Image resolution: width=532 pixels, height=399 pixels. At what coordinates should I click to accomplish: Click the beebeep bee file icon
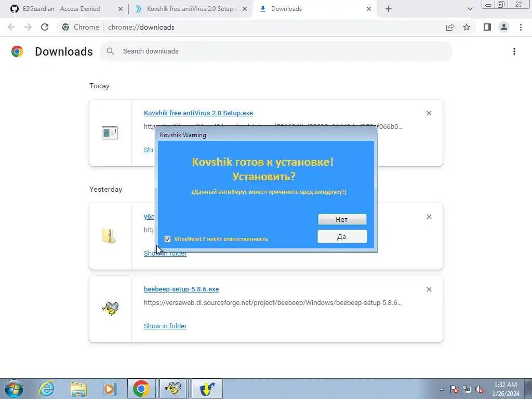(x=110, y=309)
